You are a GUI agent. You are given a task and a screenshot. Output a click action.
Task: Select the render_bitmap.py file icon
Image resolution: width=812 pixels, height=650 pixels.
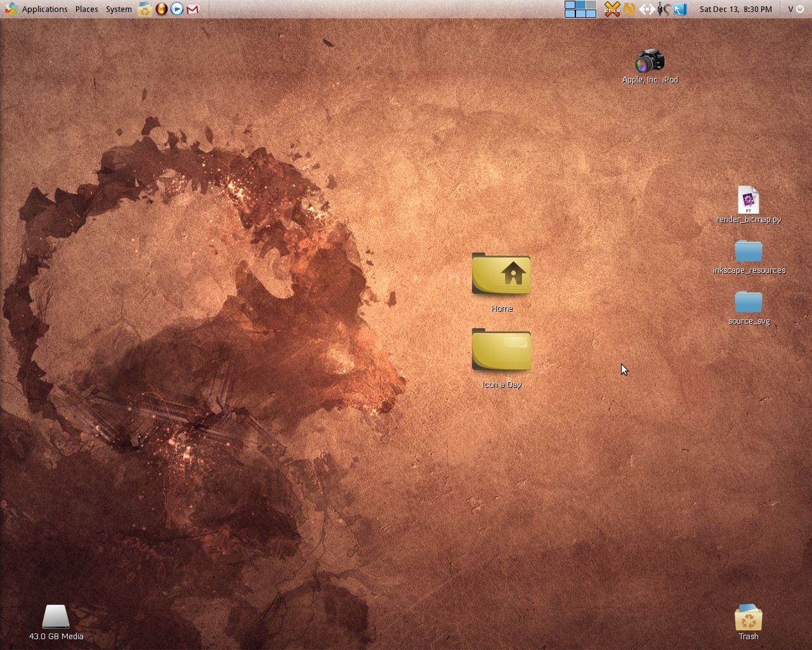pyautogui.click(x=749, y=200)
